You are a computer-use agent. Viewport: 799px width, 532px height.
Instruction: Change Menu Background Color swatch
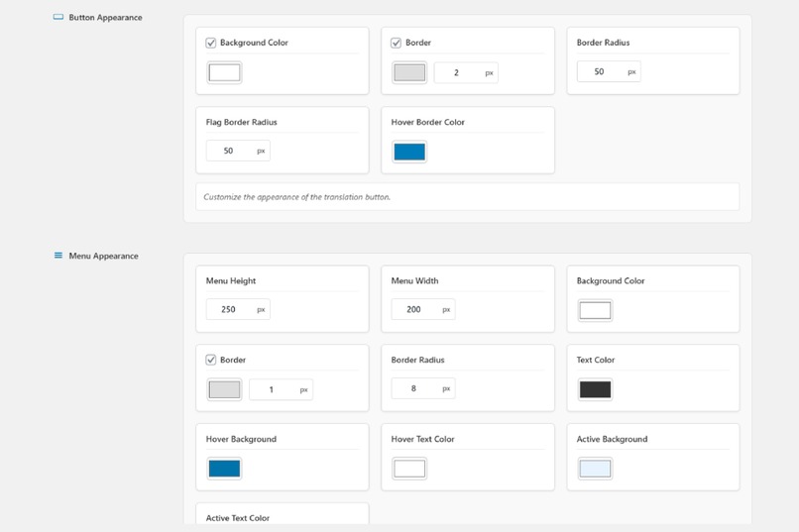click(595, 310)
